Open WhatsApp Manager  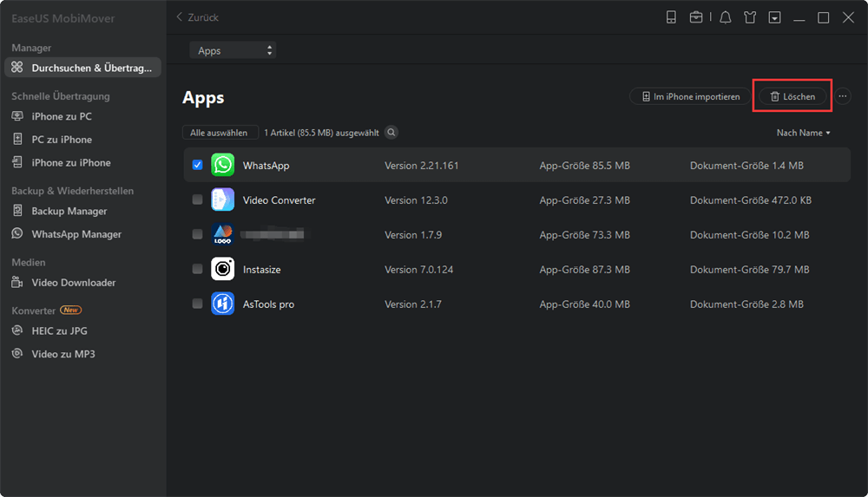point(76,234)
